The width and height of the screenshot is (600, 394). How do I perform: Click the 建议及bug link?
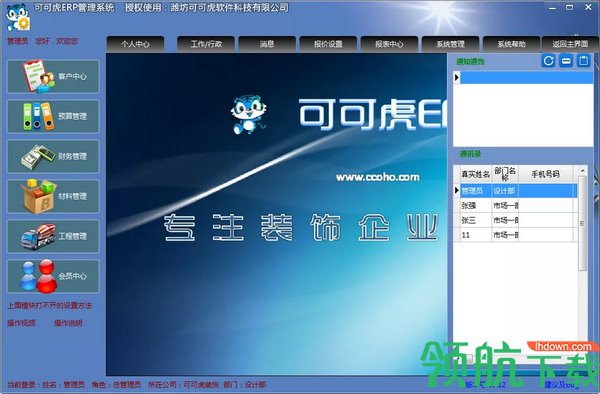(562, 384)
